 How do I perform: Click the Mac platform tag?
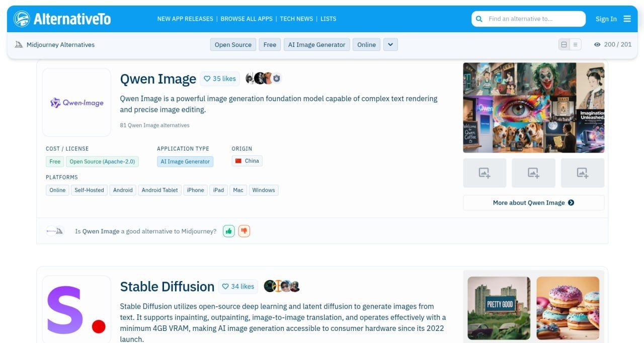click(238, 190)
